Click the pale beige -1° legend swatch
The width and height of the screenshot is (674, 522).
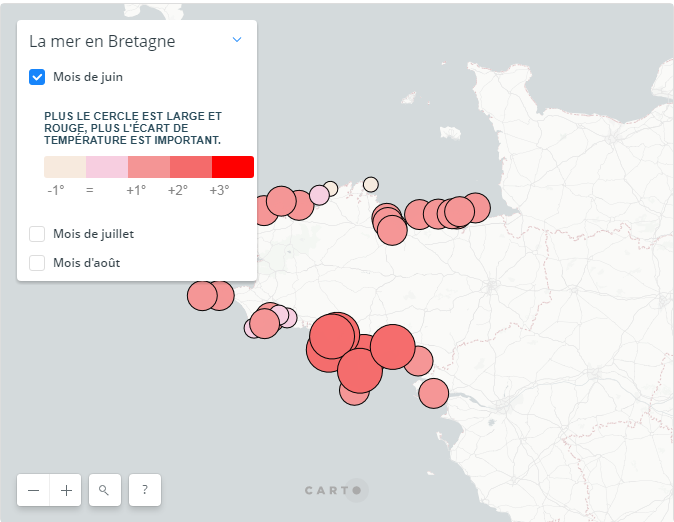point(65,166)
